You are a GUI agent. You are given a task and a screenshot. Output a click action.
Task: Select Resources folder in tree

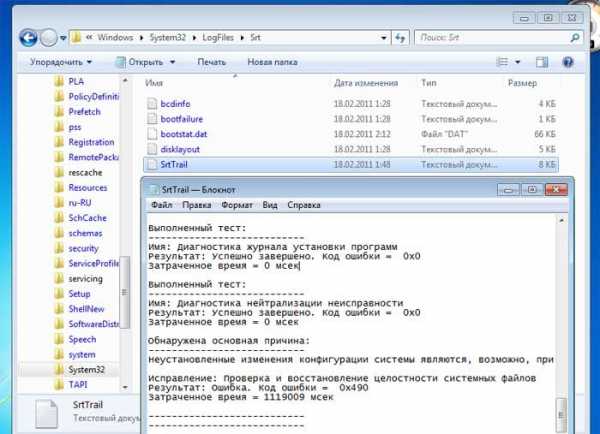pyautogui.click(x=88, y=188)
